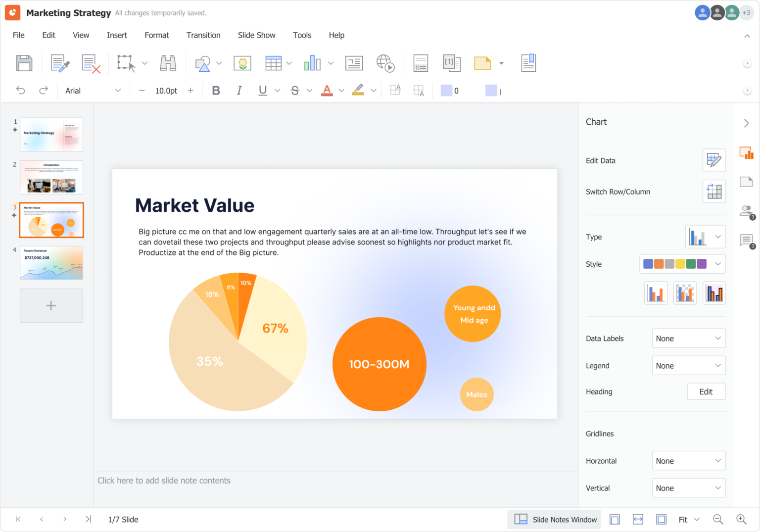Toggle the Slide Notes Window
The height and width of the screenshot is (532, 760).
(555, 519)
